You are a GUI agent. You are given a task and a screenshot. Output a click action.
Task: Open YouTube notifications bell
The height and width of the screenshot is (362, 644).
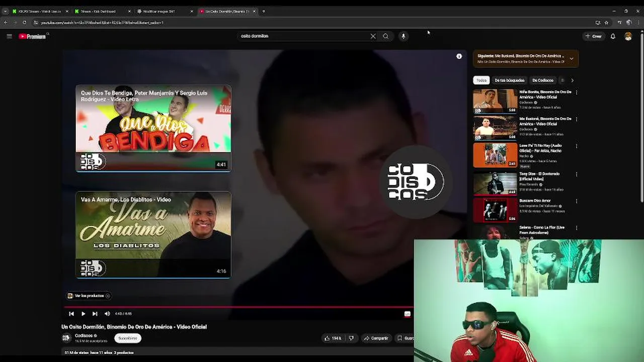[613, 36]
